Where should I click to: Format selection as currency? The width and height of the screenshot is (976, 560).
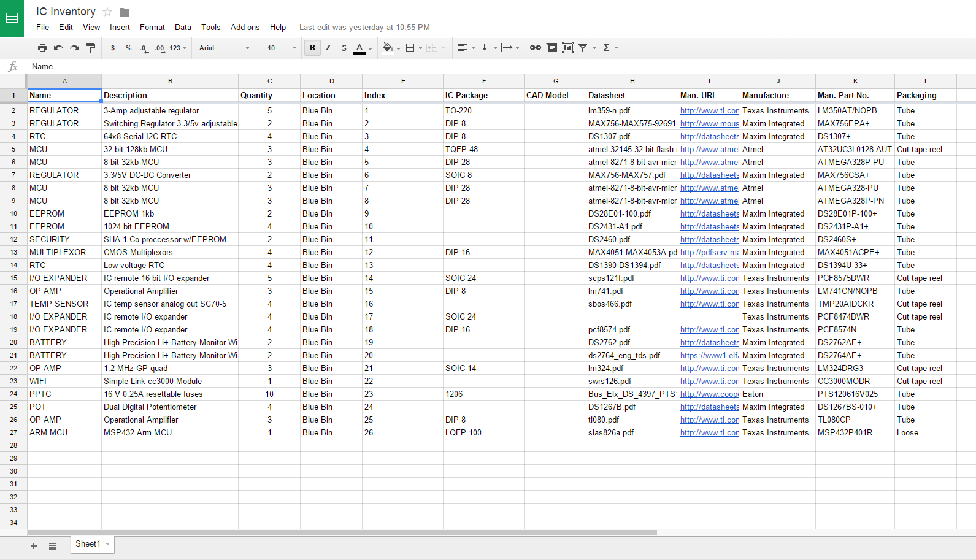(x=113, y=48)
